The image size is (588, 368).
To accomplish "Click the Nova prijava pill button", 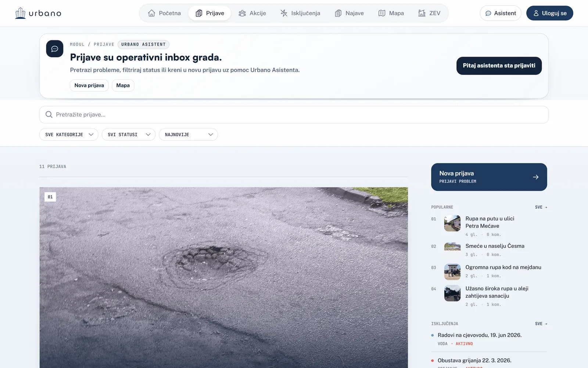I will click(x=89, y=85).
